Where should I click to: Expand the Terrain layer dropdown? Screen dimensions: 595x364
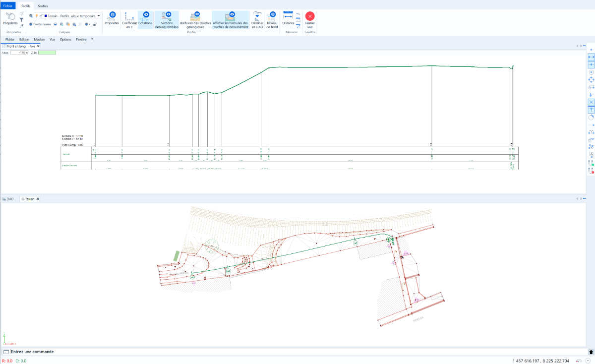tap(99, 16)
